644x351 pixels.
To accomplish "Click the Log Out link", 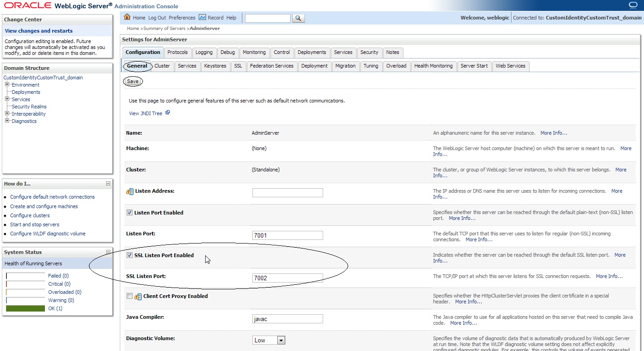I will (157, 18).
